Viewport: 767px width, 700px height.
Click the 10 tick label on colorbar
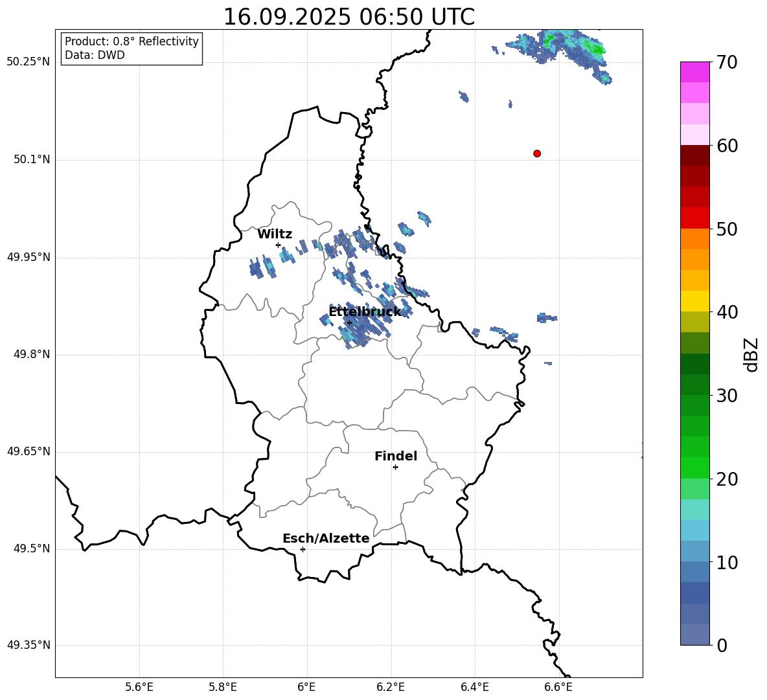(x=727, y=562)
